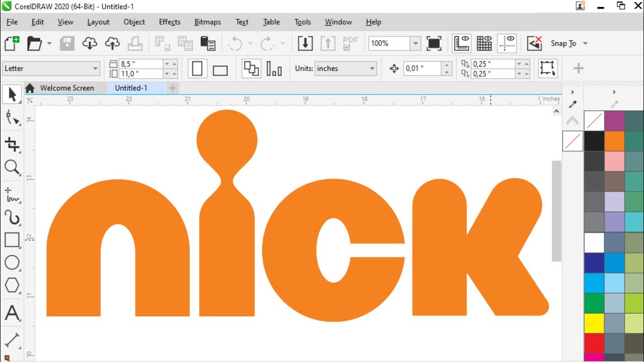Viewport: 644px width, 362px height.
Task: Toggle Show Grid button
Action: coord(484,43)
